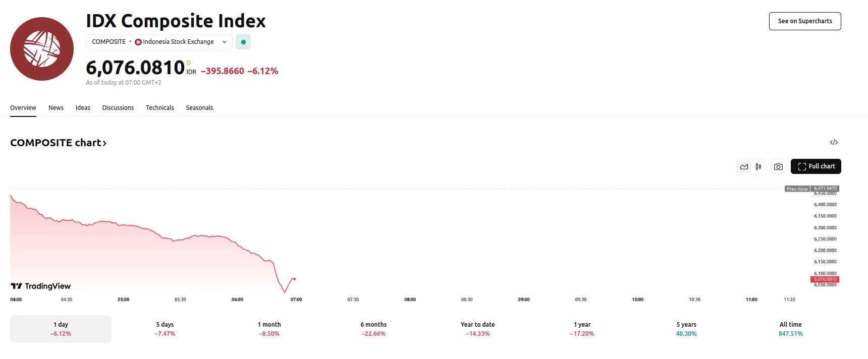Click the red 6,076.0810 price label
Image resolution: width=868 pixels, height=359 pixels.
(x=825, y=279)
